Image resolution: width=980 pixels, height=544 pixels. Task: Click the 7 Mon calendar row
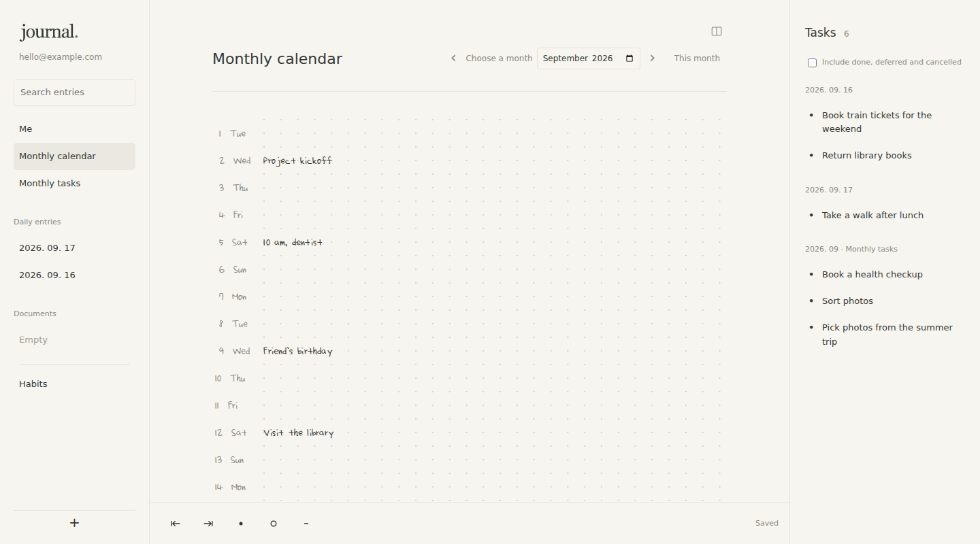pyautogui.click(x=469, y=297)
